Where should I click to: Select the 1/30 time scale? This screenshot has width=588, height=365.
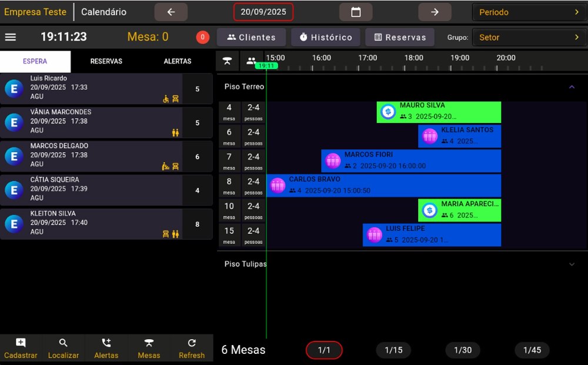coord(463,350)
